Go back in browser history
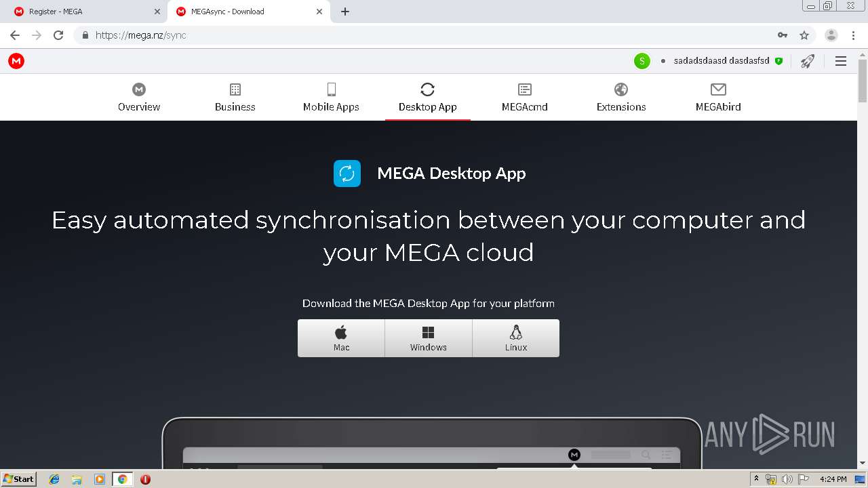The width and height of the screenshot is (868, 488). [x=15, y=35]
